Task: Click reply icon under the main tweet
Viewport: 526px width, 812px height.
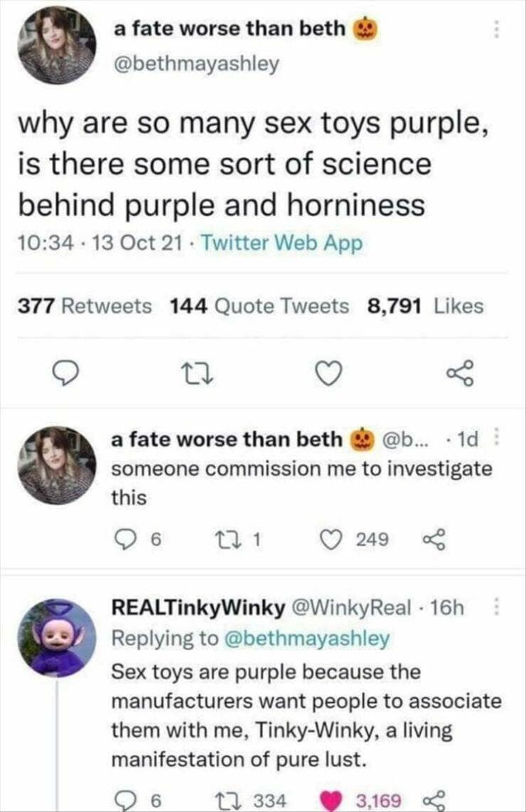Action: 66,370
